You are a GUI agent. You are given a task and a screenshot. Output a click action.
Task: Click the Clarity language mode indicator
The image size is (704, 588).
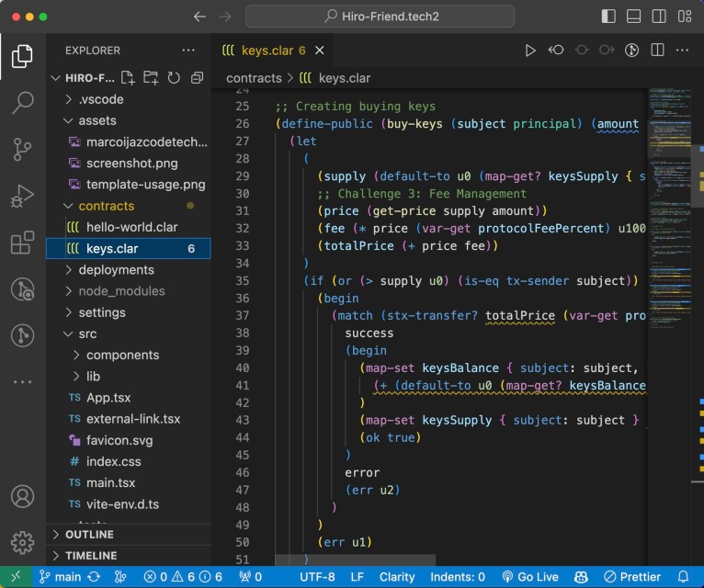(x=397, y=577)
